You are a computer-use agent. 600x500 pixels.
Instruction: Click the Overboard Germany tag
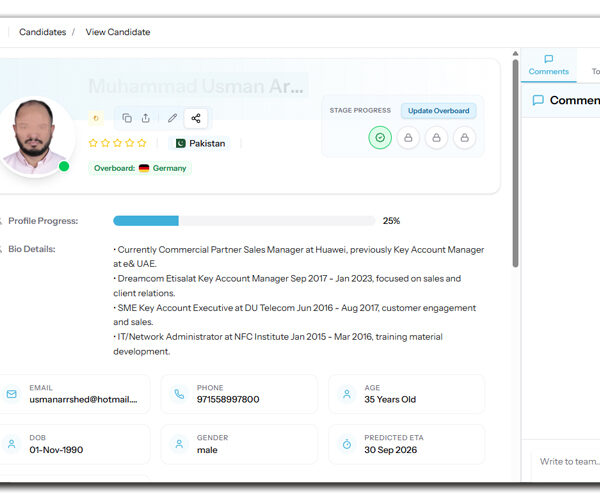[140, 168]
